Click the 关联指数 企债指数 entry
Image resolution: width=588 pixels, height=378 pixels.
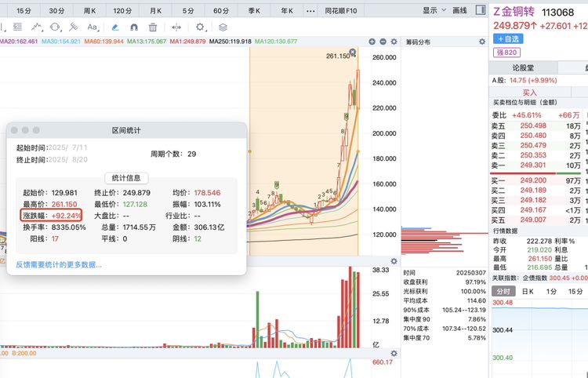tap(539, 278)
